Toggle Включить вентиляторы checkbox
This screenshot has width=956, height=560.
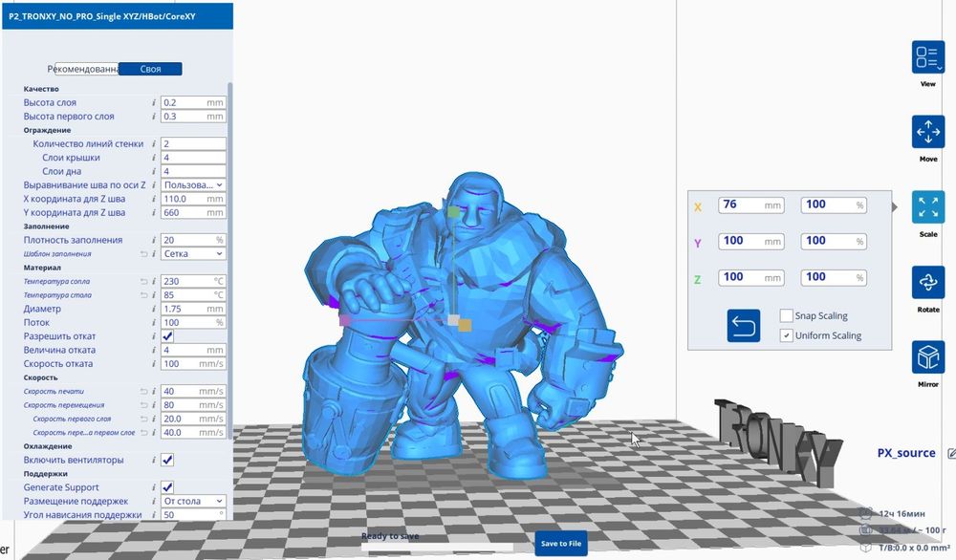167,460
